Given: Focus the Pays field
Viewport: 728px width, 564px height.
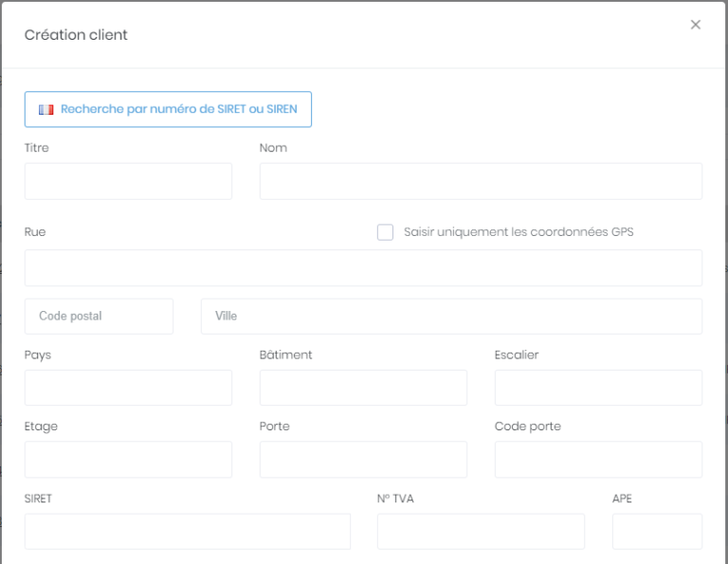Looking at the screenshot, I should pos(128,388).
